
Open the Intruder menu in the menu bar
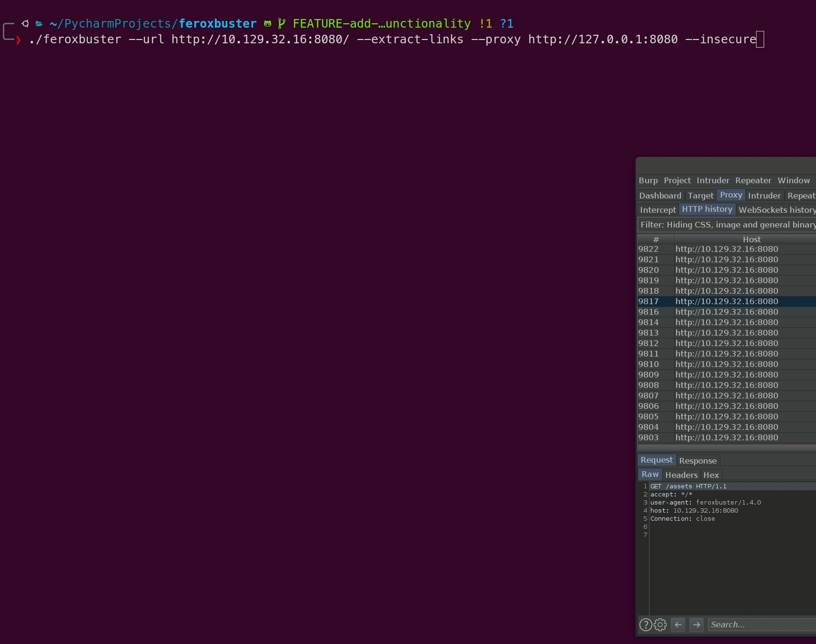[713, 180]
